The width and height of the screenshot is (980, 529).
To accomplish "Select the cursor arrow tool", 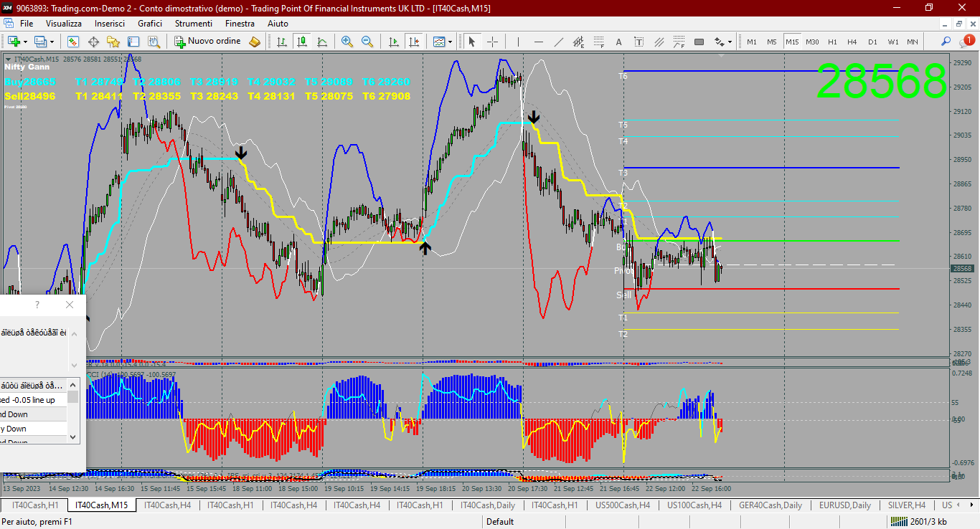I will [x=472, y=42].
